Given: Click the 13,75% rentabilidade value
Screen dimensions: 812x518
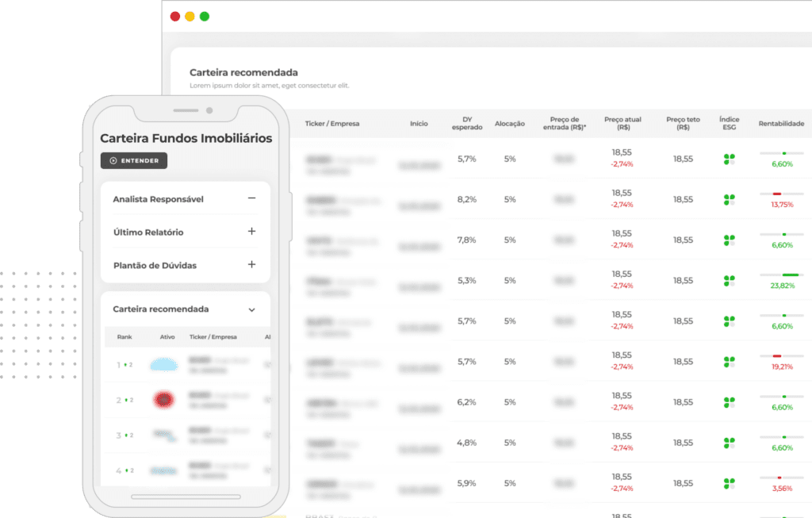Looking at the screenshot, I should [x=782, y=205].
